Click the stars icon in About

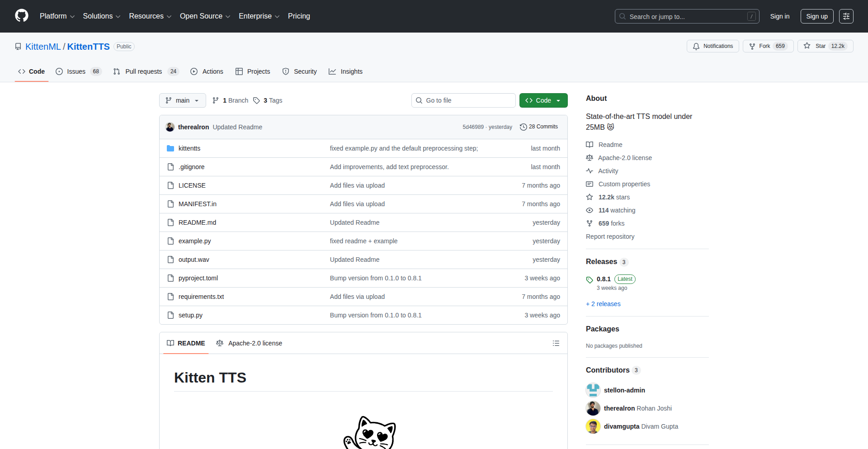pyautogui.click(x=590, y=197)
